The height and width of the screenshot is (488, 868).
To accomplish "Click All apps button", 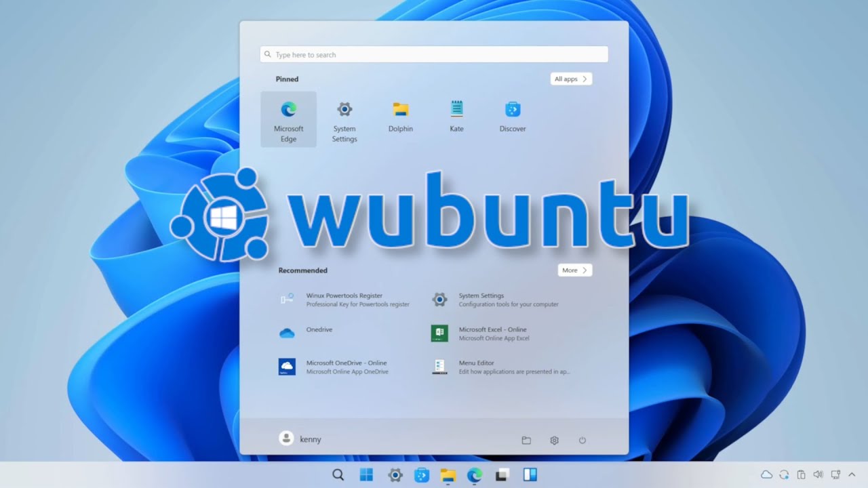I will point(571,79).
